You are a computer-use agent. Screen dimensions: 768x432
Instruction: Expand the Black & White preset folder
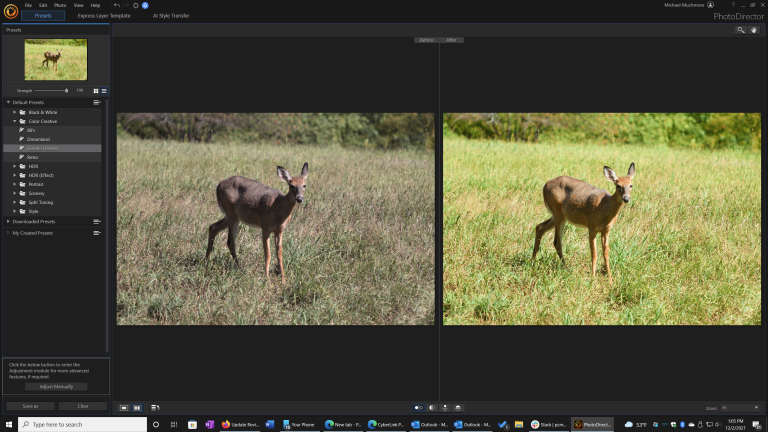pyautogui.click(x=15, y=112)
